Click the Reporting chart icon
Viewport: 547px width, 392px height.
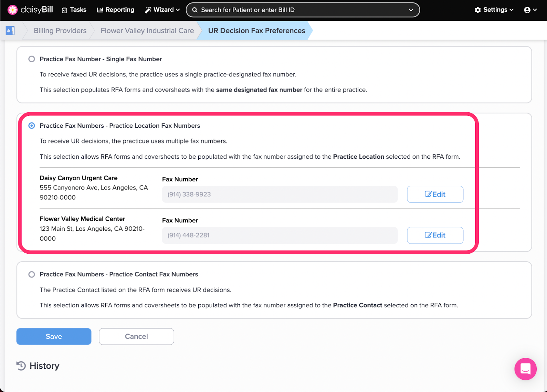(100, 10)
